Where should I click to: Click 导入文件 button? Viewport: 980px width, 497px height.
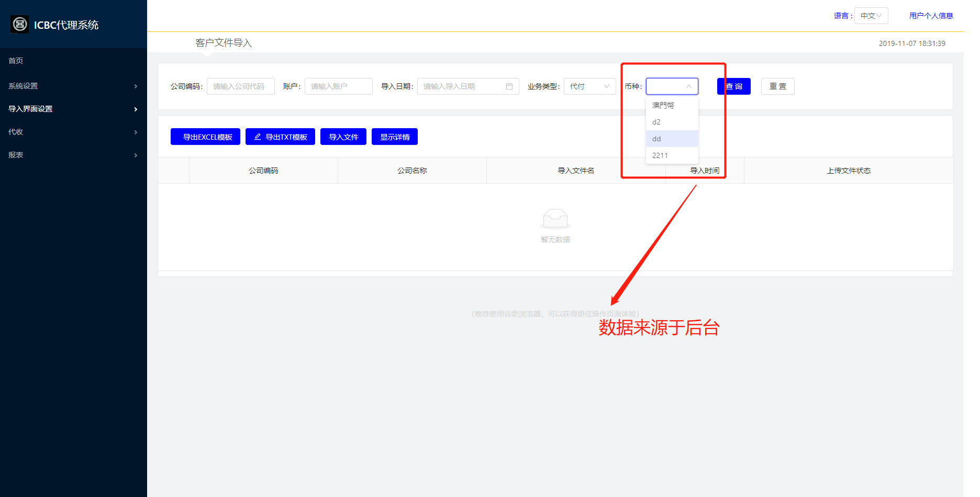tap(343, 137)
